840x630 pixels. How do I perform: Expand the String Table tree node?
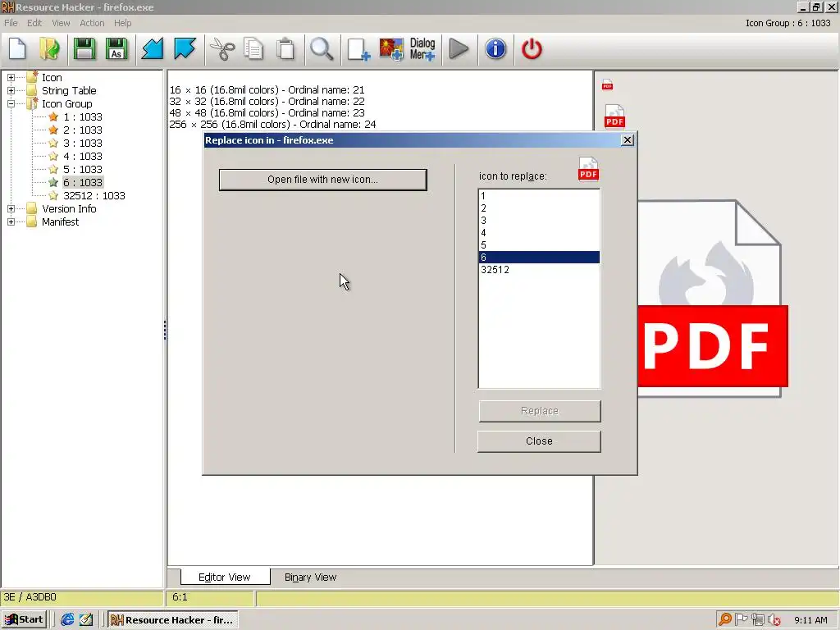(11, 90)
